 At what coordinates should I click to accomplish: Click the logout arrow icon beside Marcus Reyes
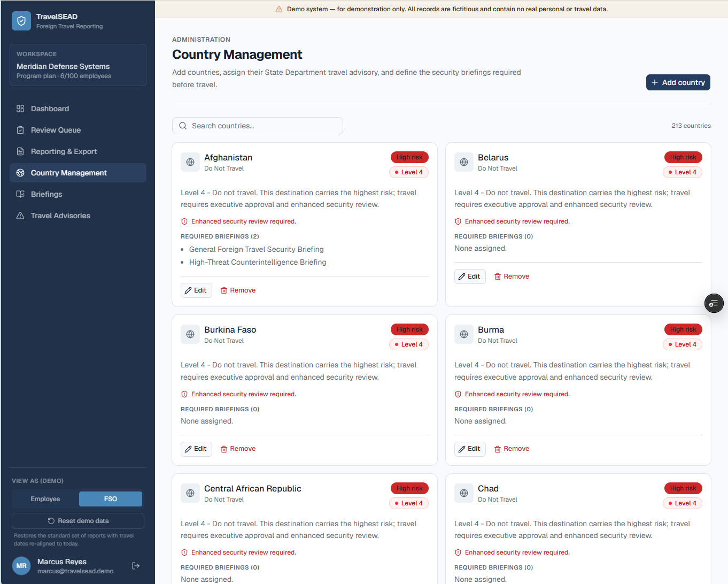[136, 566]
